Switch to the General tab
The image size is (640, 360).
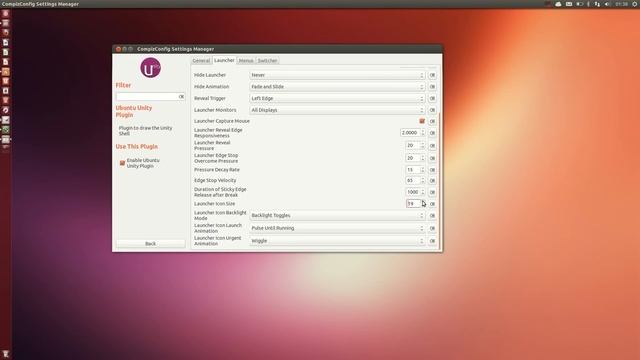tap(201, 60)
